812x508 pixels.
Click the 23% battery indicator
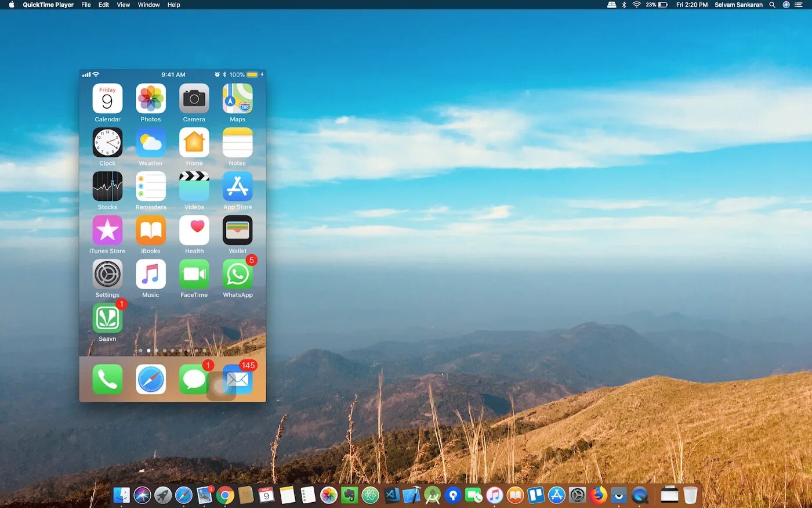(657, 5)
